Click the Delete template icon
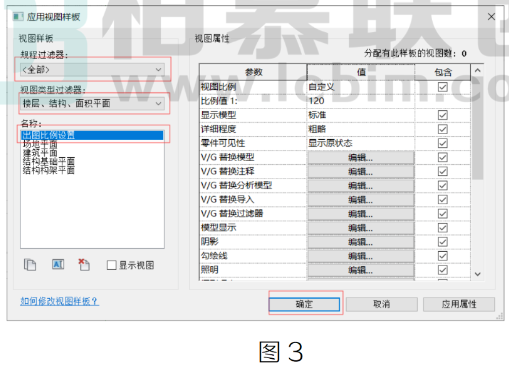This screenshot has height=368, width=509. point(84,265)
